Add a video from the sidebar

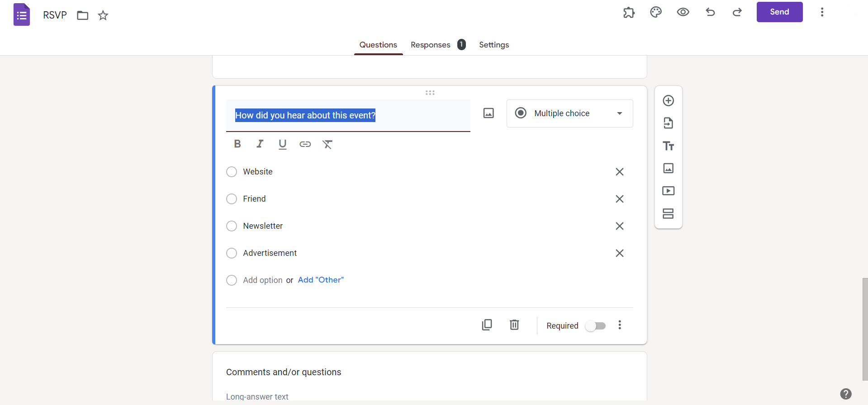[x=668, y=191]
